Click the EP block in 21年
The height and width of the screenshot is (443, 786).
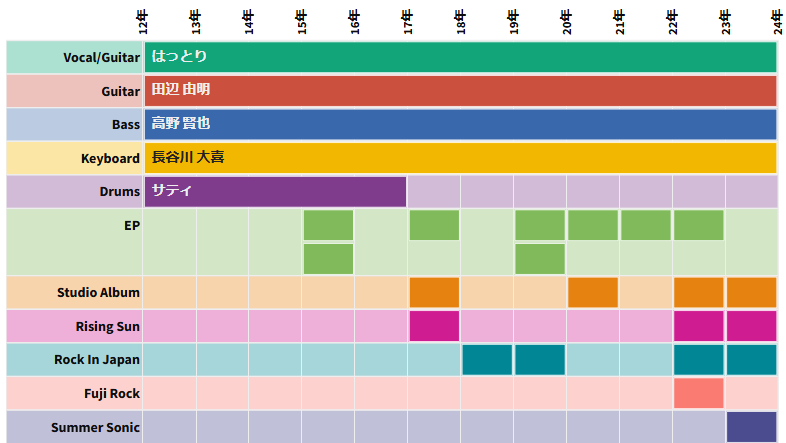click(645, 225)
